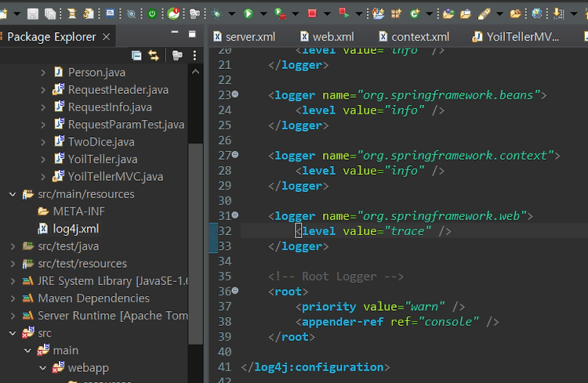Open the Debug dropdown arrow
This screenshot has width=588, height=383.
(x=232, y=14)
